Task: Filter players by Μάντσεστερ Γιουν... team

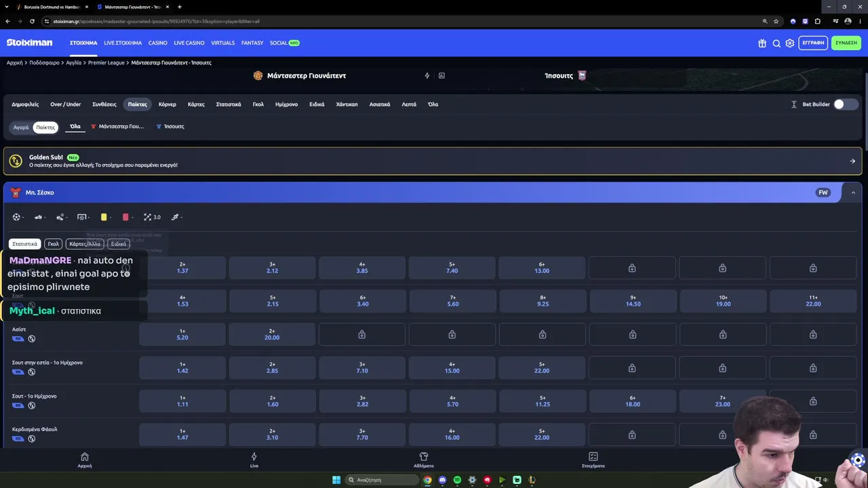Action: pyautogui.click(x=117, y=127)
